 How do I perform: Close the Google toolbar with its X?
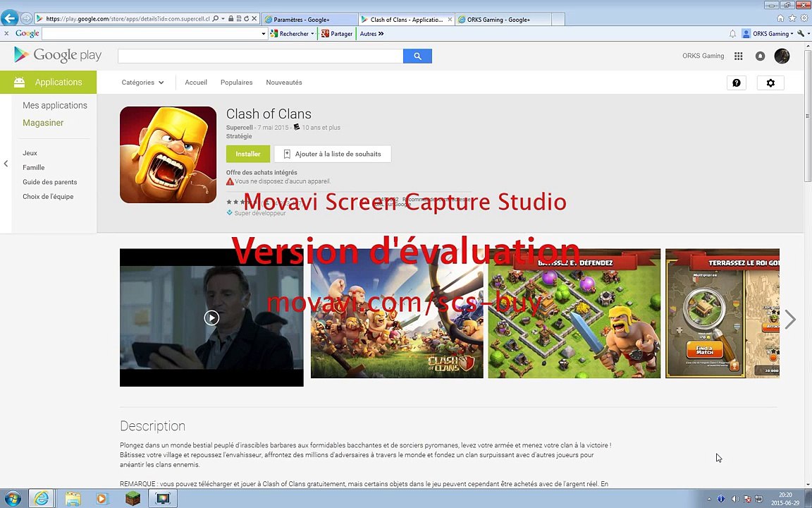click(x=6, y=34)
